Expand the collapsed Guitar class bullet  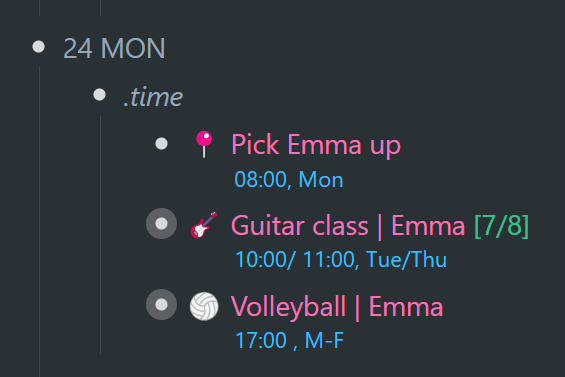point(161,223)
